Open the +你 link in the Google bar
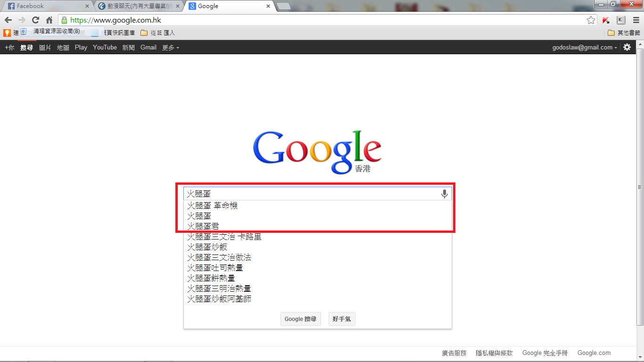Screen dimensions: 644x362 [x=9, y=47]
